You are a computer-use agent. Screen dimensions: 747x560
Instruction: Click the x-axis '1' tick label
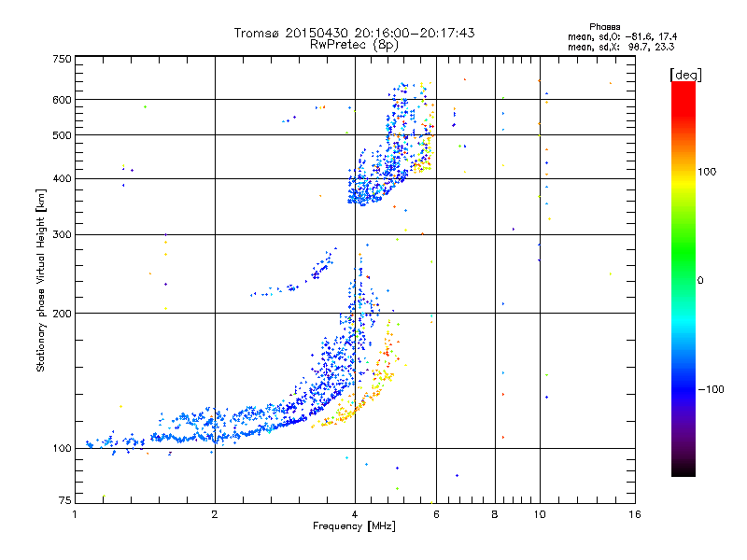click(75, 514)
